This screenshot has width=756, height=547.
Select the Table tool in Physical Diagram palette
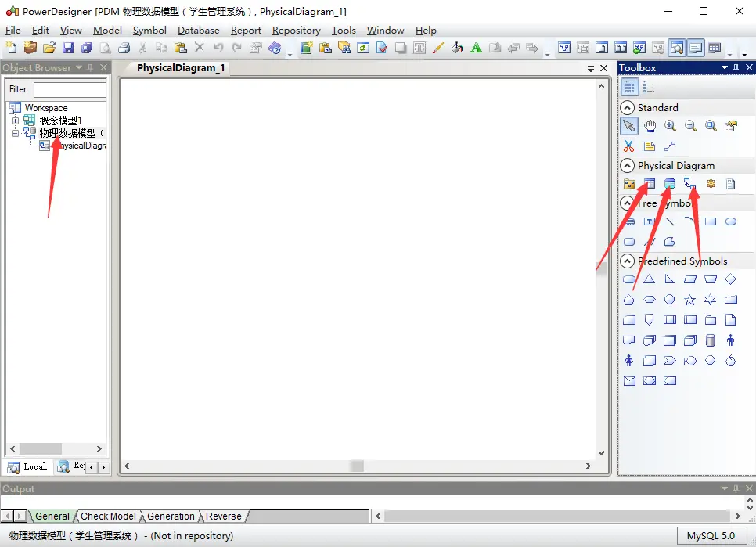649,183
